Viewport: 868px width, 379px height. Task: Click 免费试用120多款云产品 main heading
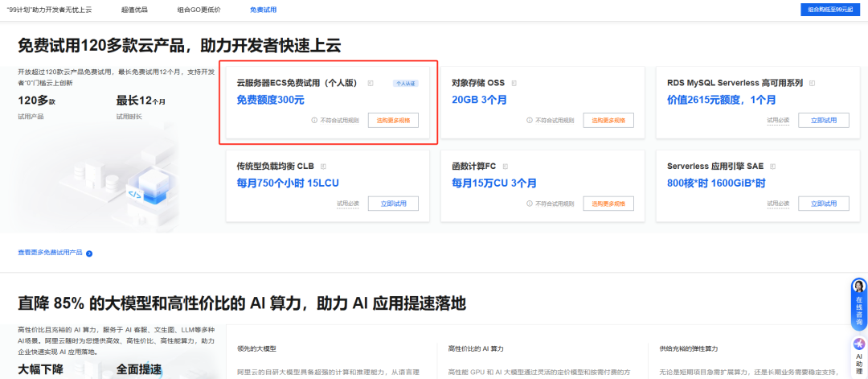click(x=179, y=45)
